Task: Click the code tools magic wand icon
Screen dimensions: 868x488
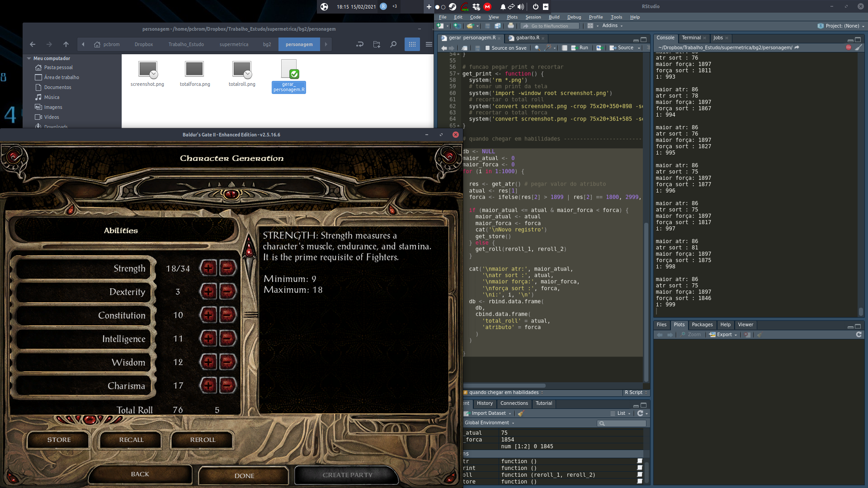Action: click(548, 48)
